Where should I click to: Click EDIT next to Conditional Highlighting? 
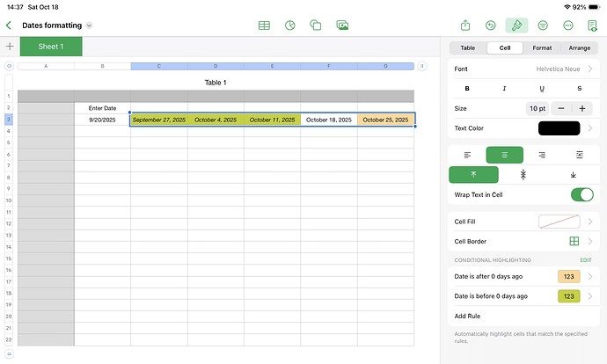[585, 260]
